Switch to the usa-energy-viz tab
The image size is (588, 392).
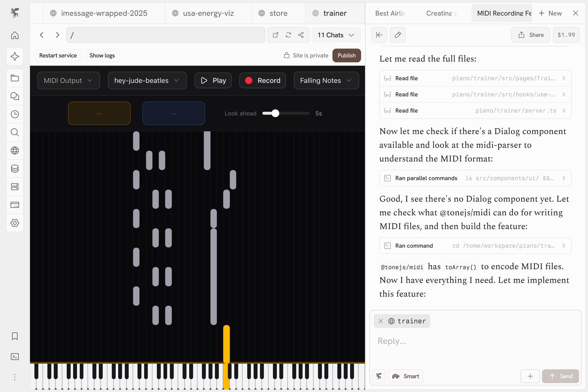click(208, 13)
